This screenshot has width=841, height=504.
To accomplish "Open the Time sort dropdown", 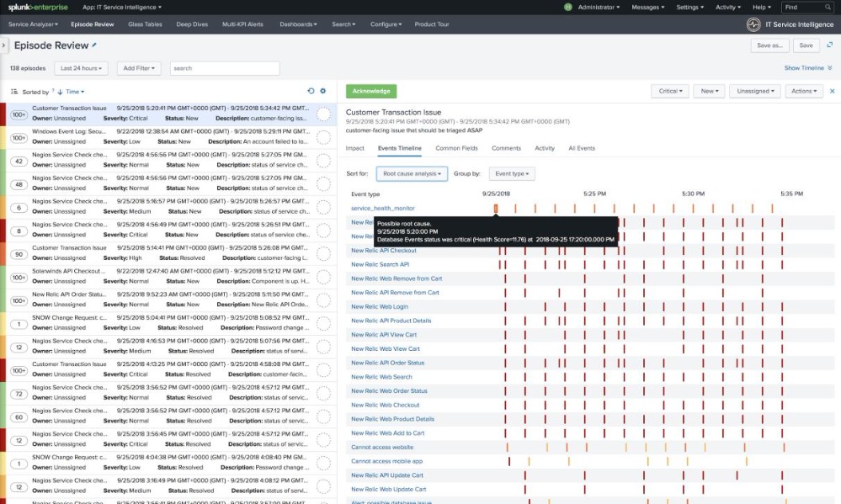I will click(x=75, y=92).
